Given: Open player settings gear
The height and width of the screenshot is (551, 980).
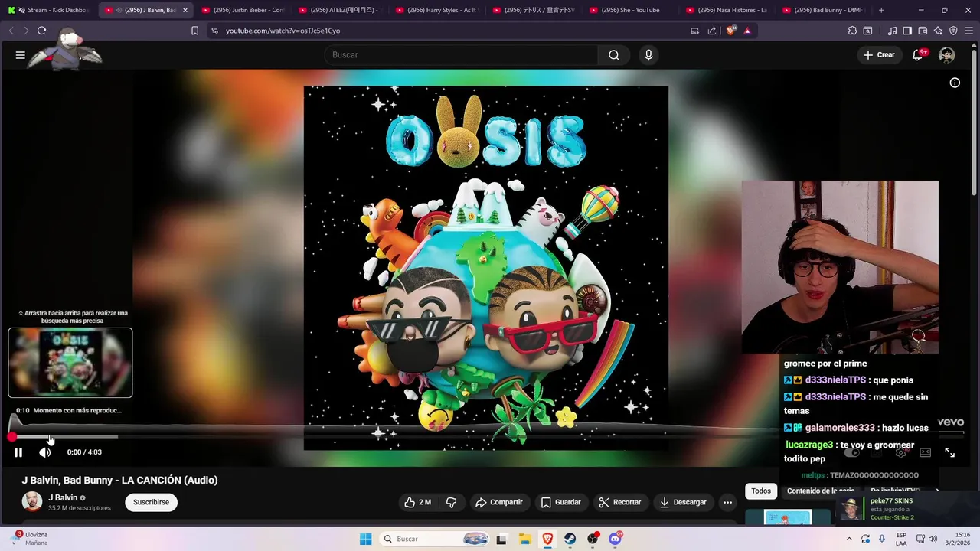Looking at the screenshot, I should (x=901, y=452).
